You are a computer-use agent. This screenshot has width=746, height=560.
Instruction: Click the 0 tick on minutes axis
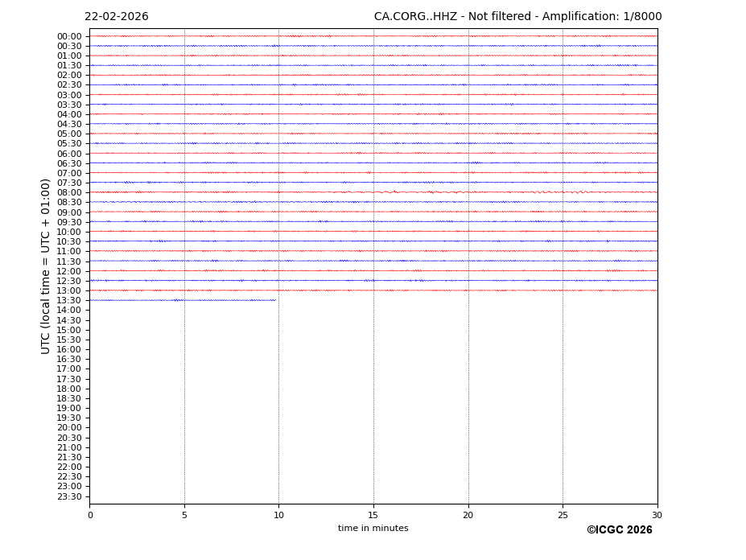pyautogui.click(x=90, y=515)
